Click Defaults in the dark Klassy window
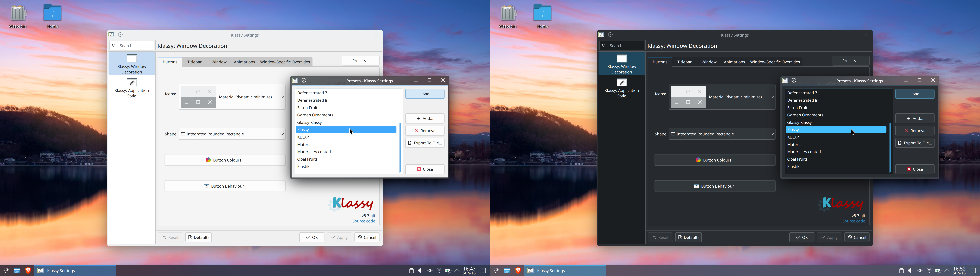Screen dimensions: 980x276 pyautogui.click(x=689, y=238)
